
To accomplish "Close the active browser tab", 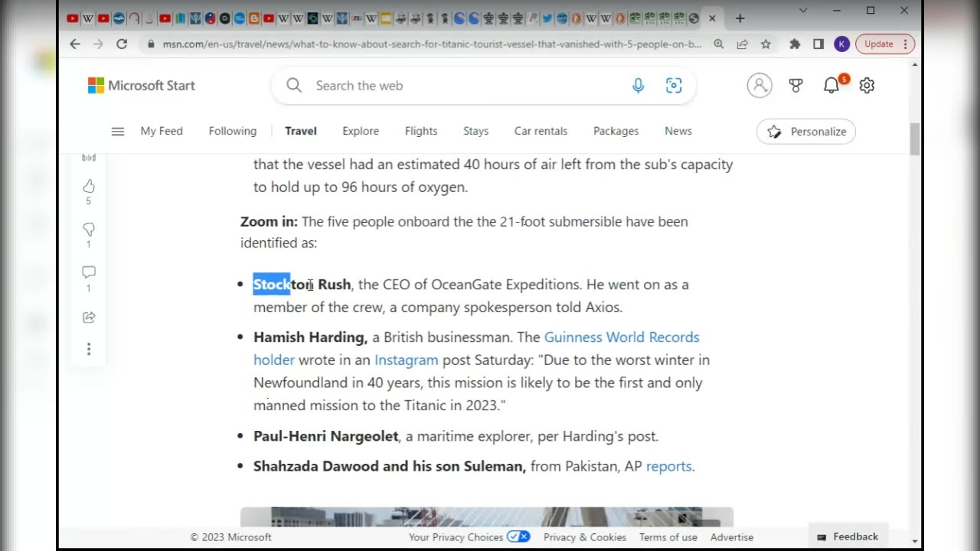I will point(713,18).
